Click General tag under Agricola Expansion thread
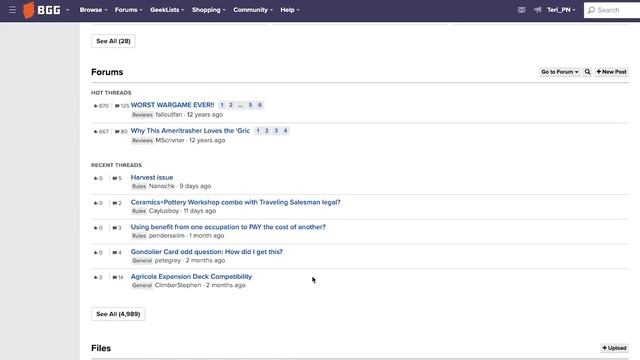Image resolution: width=640 pixels, height=360 pixels. pos(142,286)
